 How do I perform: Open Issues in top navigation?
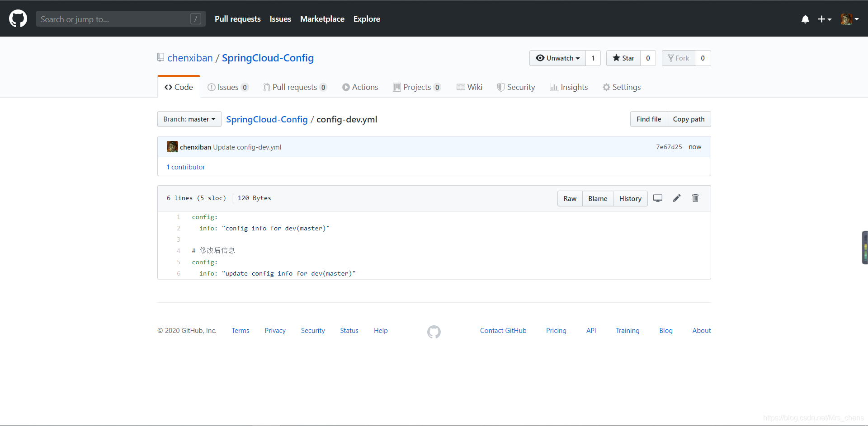280,19
